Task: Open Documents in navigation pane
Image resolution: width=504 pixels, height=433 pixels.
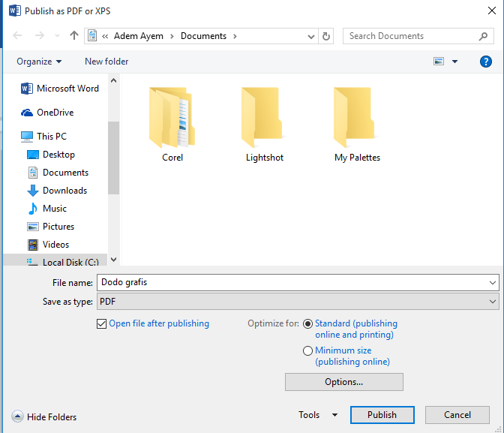Action: (58, 173)
